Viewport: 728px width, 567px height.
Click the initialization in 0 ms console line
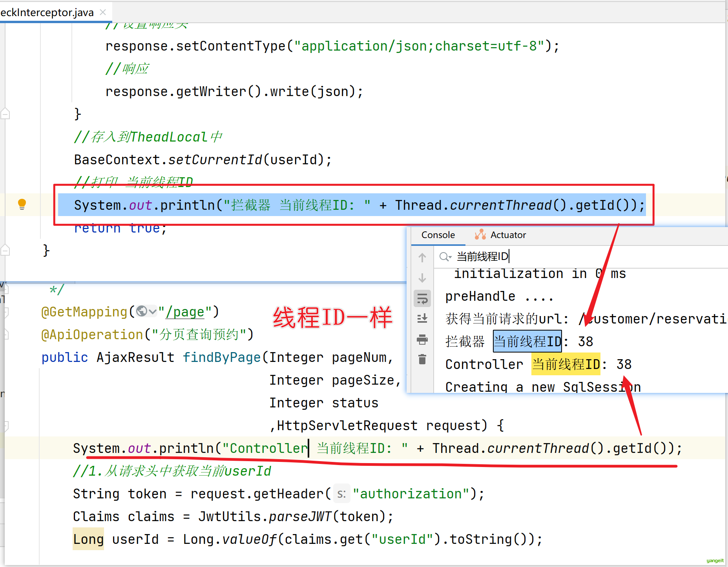click(x=540, y=274)
